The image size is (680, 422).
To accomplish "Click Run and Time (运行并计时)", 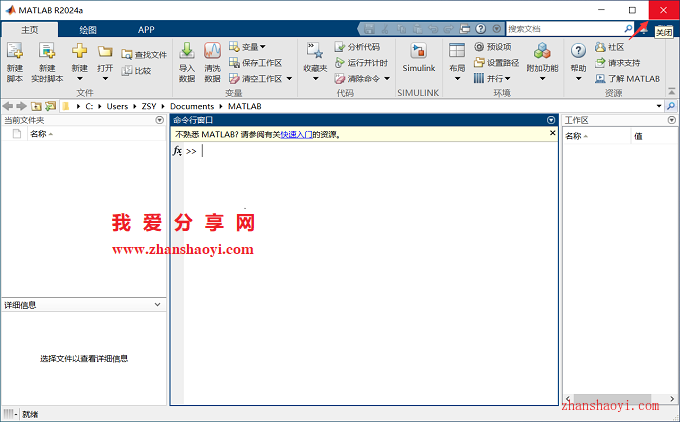I will coord(361,62).
